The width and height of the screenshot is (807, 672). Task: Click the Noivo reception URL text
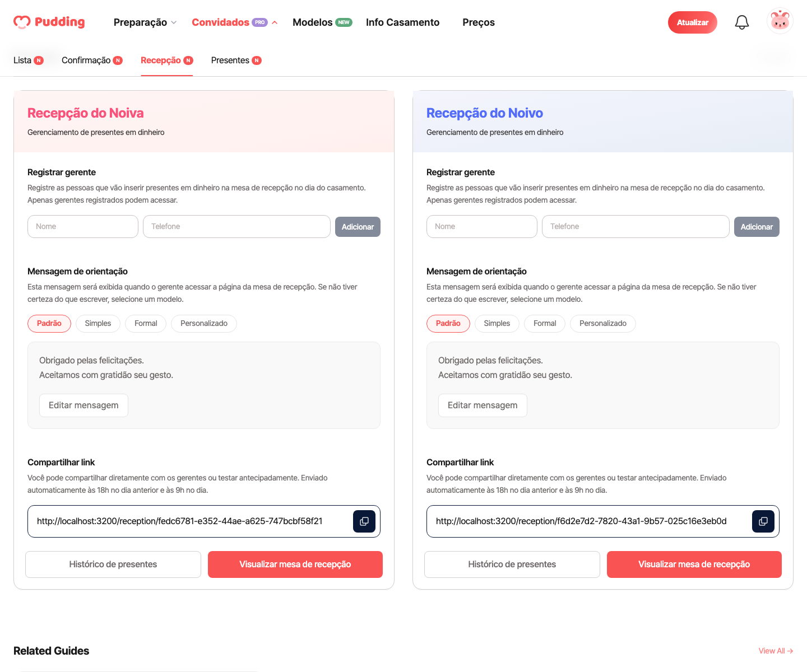(581, 521)
